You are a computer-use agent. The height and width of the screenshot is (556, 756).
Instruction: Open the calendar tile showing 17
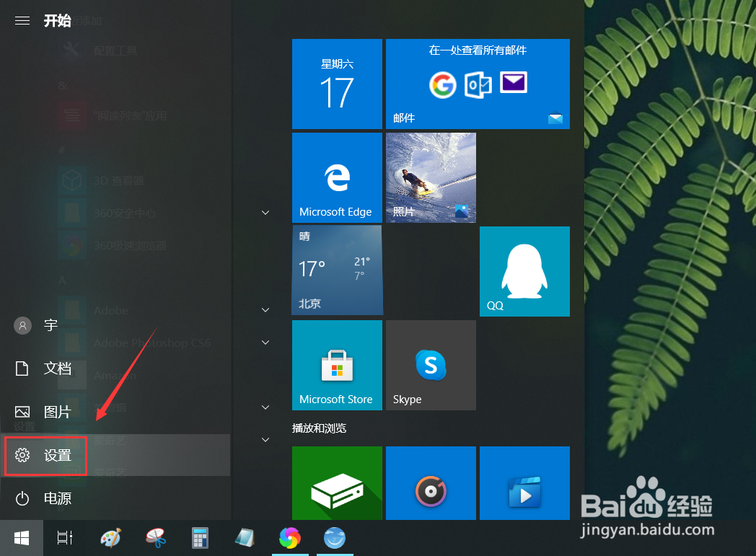(337, 84)
